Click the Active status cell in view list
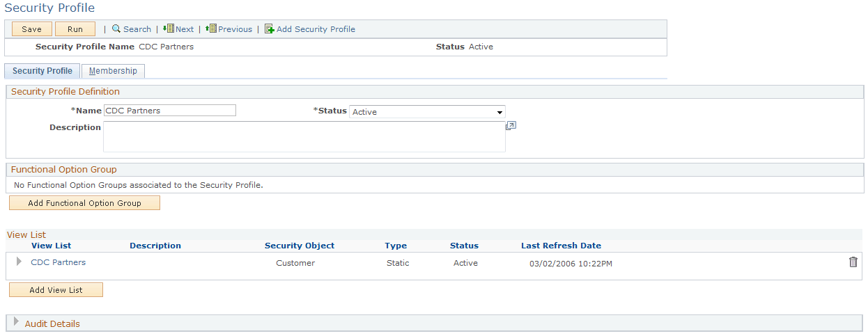 coord(465,263)
